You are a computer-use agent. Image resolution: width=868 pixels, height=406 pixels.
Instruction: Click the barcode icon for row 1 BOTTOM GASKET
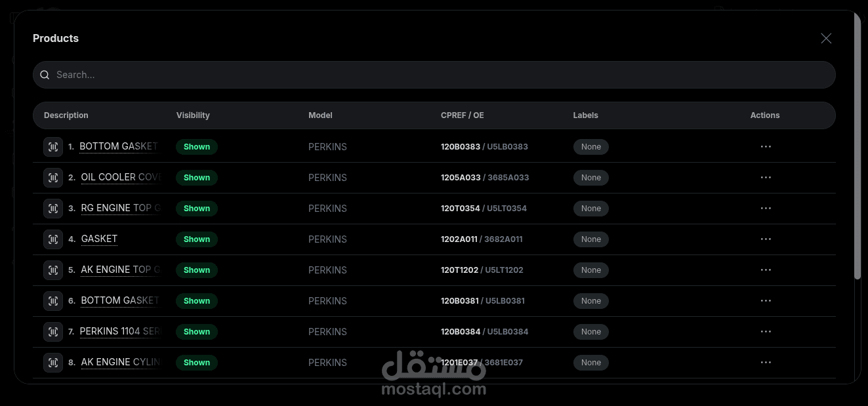coord(53,147)
